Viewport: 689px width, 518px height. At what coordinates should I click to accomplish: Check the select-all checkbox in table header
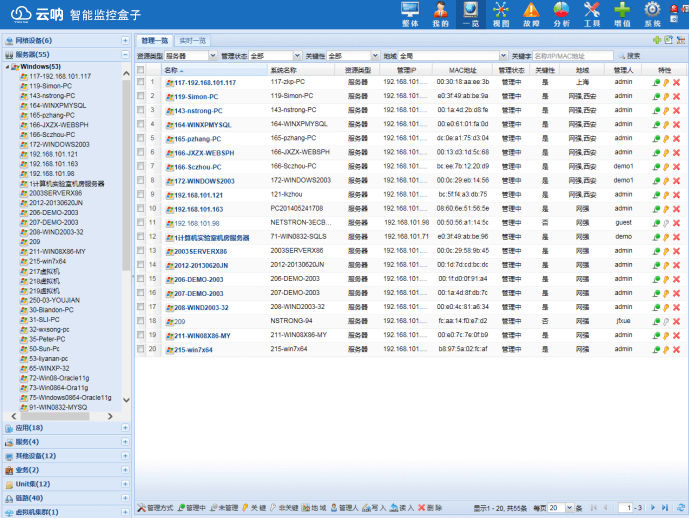[x=141, y=71]
